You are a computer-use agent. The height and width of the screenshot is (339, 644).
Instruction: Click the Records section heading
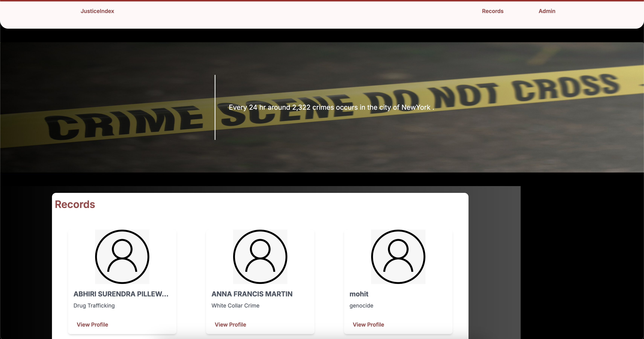75,204
